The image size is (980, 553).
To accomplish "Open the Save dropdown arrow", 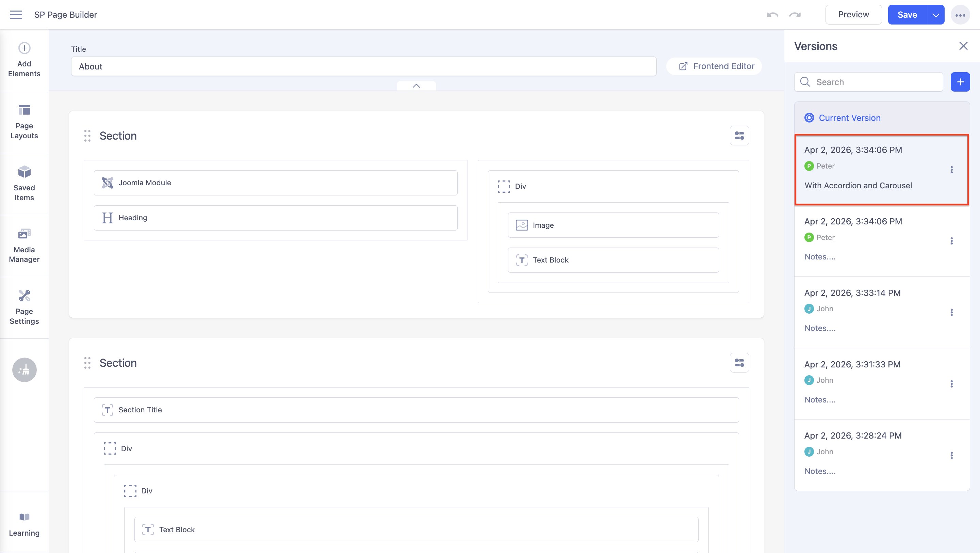I will click(x=936, y=15).
